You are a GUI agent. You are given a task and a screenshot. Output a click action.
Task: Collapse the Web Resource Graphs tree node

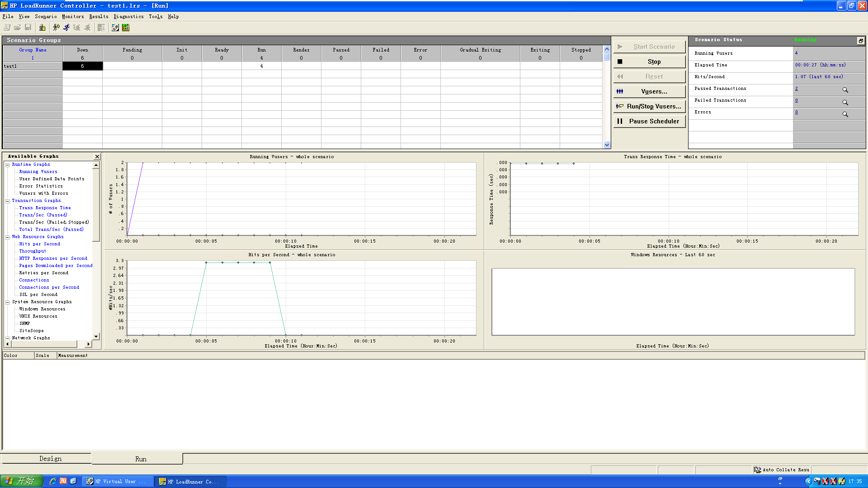tap(8, 237)
